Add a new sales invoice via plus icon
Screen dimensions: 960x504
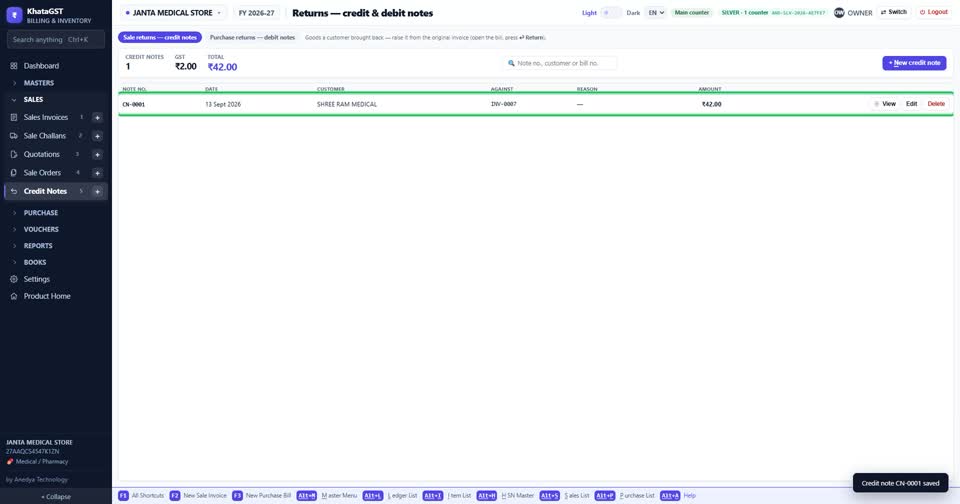coord(97,118)
